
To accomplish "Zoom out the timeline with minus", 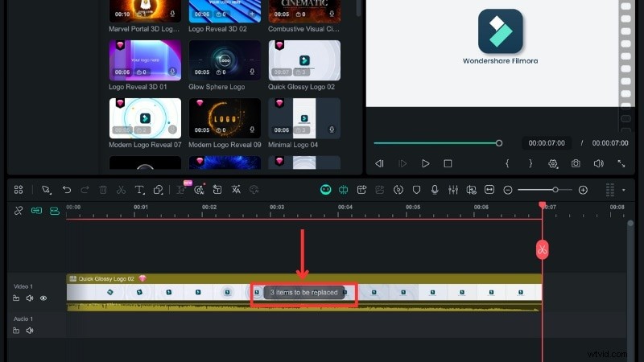I will pos(508,190).
